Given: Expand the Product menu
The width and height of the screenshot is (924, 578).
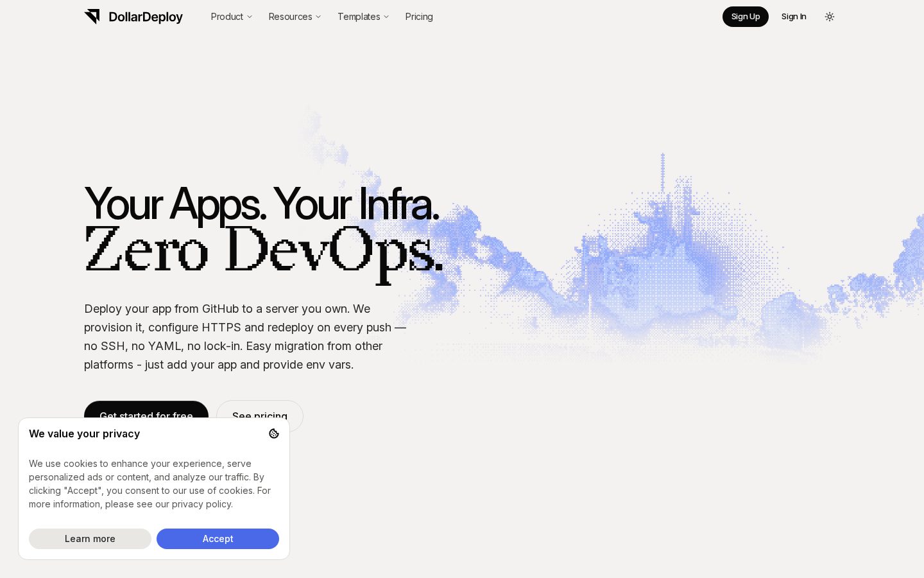Looking at the screenshot, I should (232, 17).
